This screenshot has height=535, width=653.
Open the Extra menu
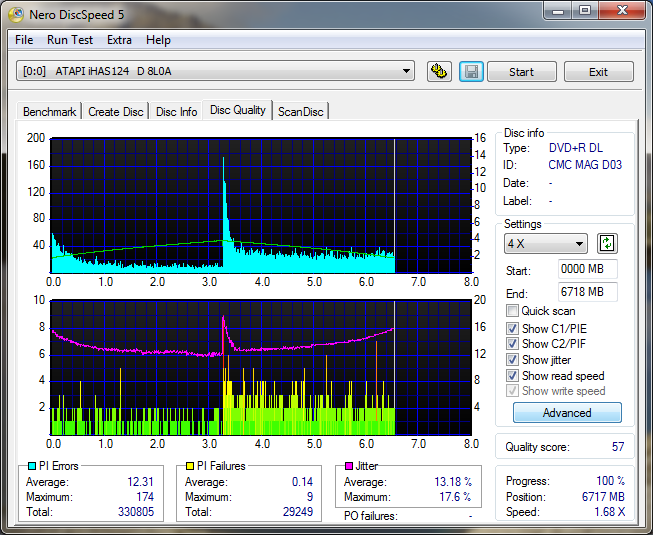point(119,40)
